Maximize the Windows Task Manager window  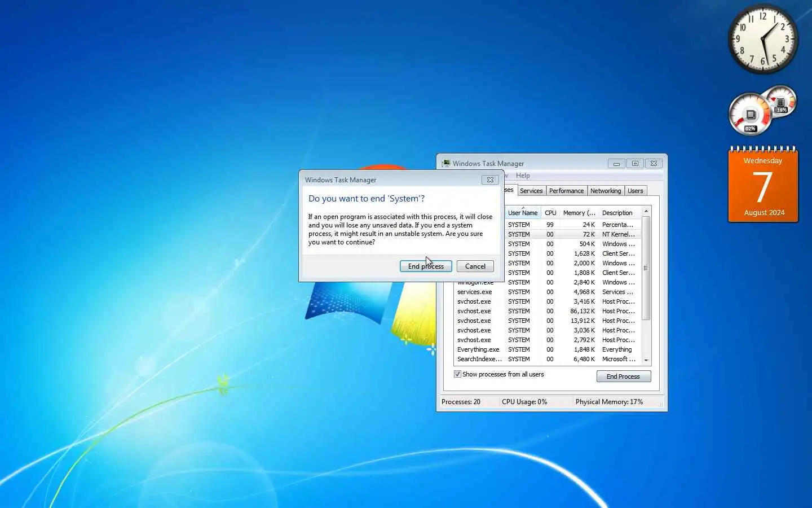click(635, 164)
